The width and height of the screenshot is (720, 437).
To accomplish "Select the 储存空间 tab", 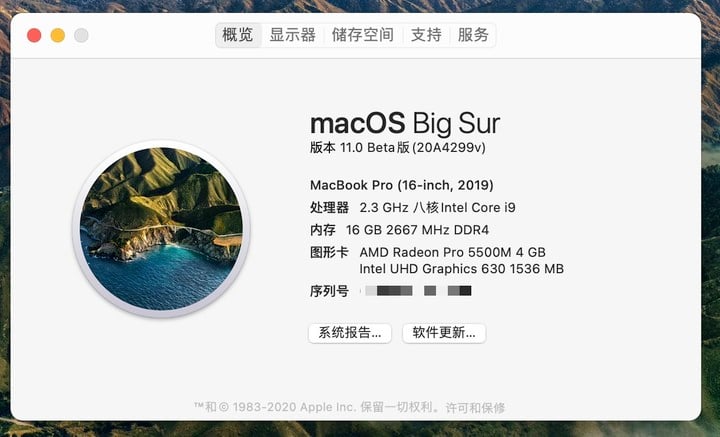I will click(363, 35).
